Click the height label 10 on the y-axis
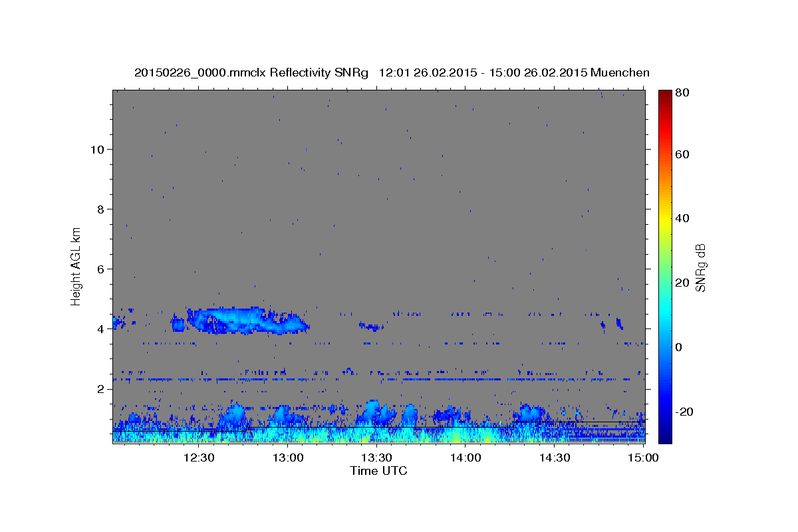Screen dimensions: 798x532 (x=96, y=150)
